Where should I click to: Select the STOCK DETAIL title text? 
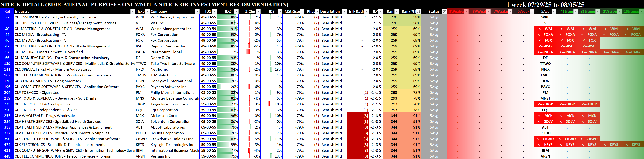144,4
